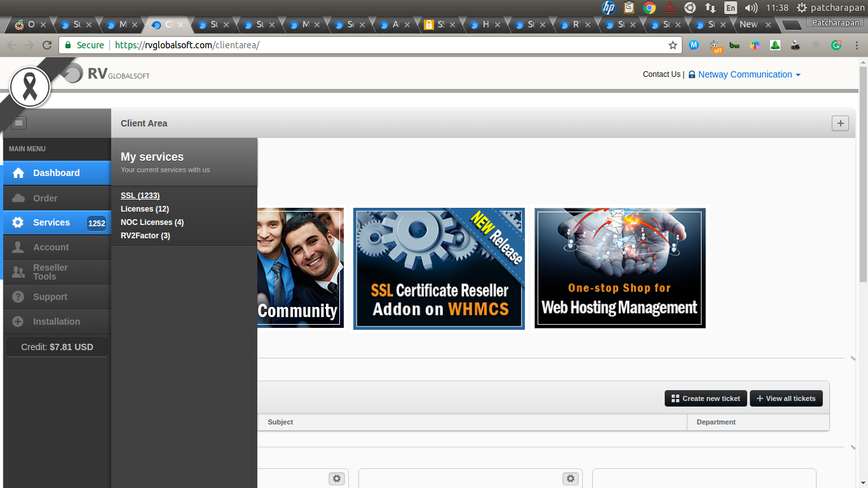Click the Create new ticket button
The width and height of the screenshot is (868, 488).
(x=705, y=398)
